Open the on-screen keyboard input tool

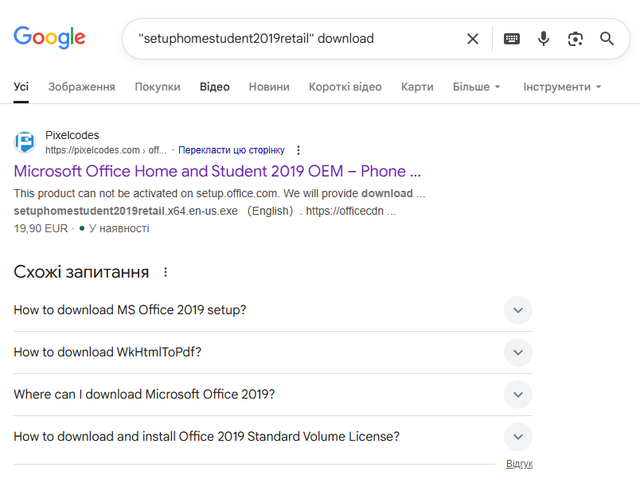pos(511,39)
